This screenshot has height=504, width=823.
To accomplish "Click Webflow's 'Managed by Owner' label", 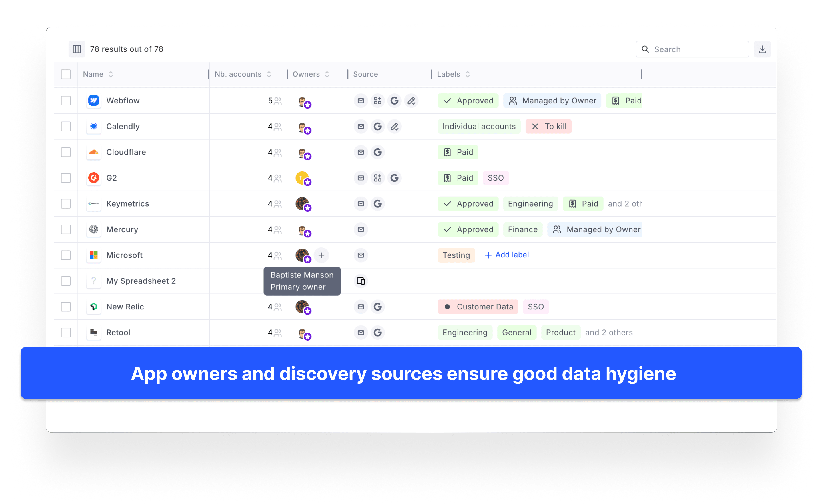I will click(x=552, y=101).
